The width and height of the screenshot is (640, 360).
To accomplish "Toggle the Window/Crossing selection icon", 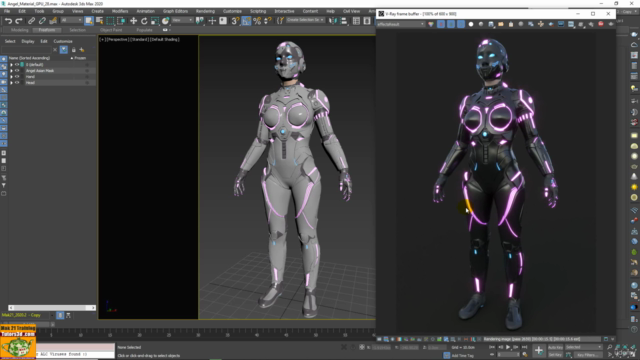I will [x=121, y=21].
